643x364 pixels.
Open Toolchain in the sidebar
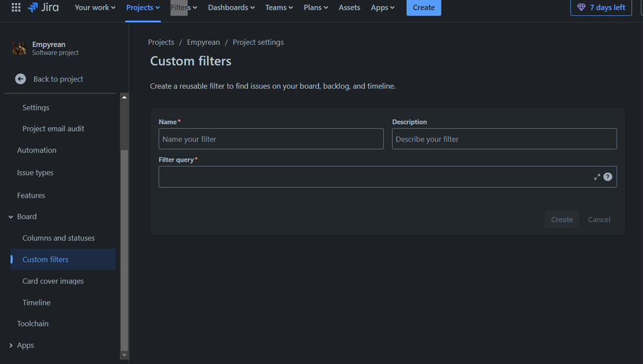[32, 324]
